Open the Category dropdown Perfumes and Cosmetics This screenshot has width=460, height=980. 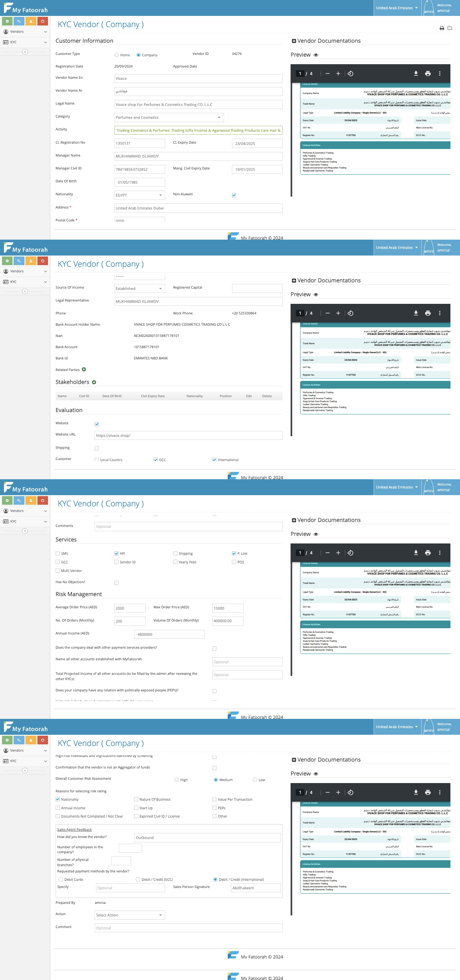point(169,117)
